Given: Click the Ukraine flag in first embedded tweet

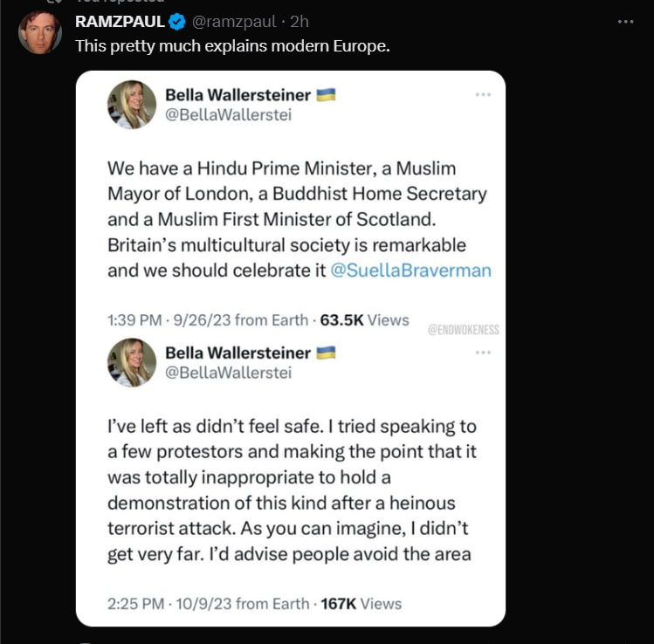Looking at the screenshot, I should click(326, 94).
